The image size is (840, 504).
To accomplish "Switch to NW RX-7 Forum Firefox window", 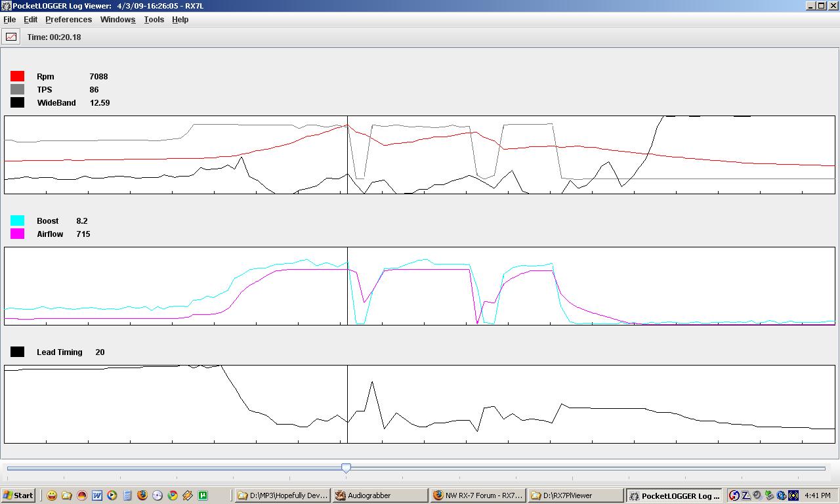I will pyautogui.click(x=477, y=495).
